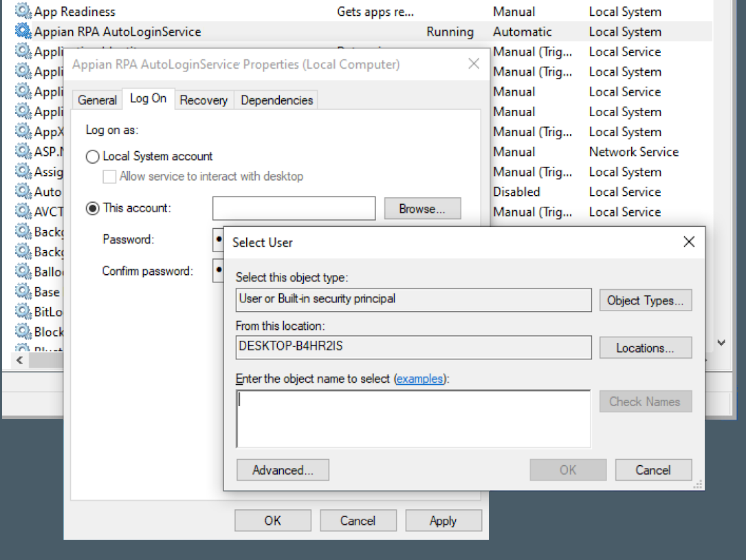
Task: Click the This account name field
Action: pyautogui.click(x=294, y=208)
